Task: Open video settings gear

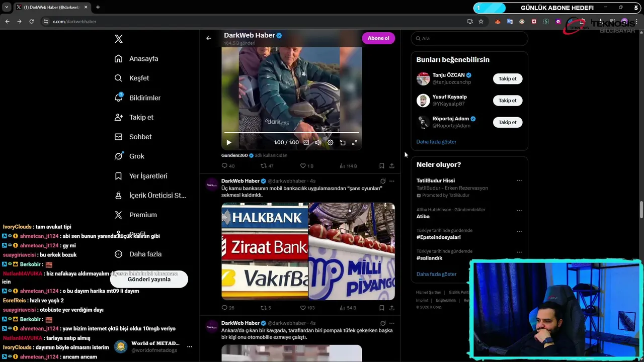Action: click(331, 143)
